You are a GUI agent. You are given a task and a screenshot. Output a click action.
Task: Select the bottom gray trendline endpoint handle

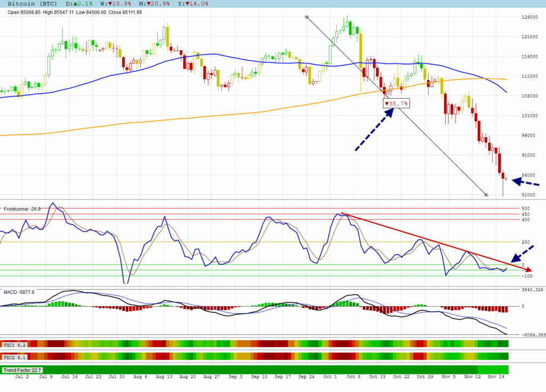(486, 195)
